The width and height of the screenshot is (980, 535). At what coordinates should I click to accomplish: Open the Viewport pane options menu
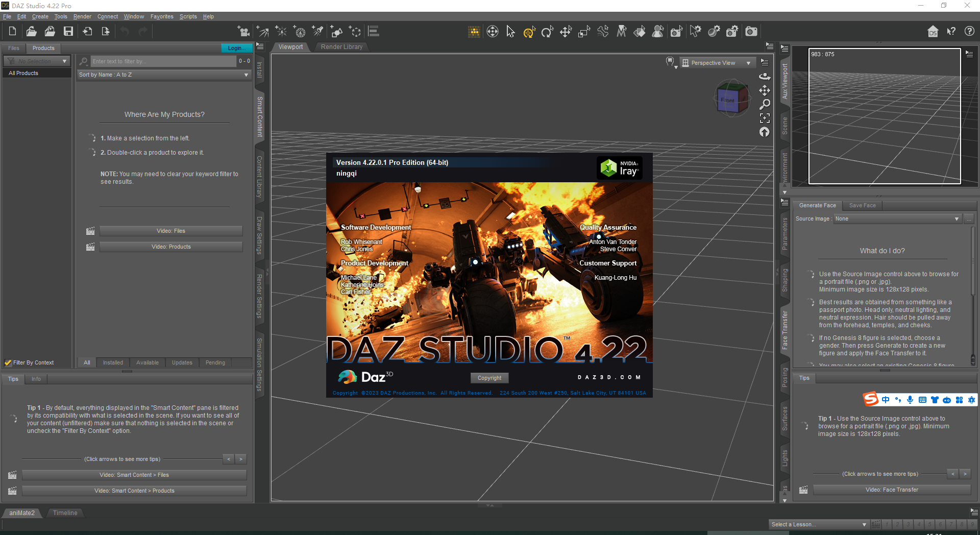769,46
